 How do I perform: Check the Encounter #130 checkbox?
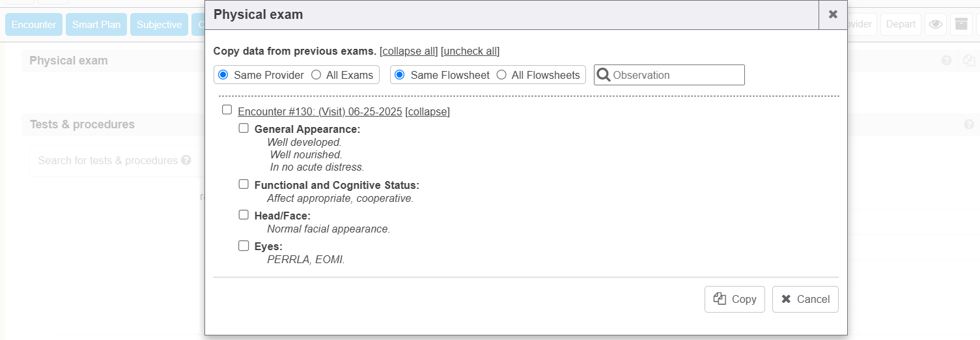[x=227, y=109]
